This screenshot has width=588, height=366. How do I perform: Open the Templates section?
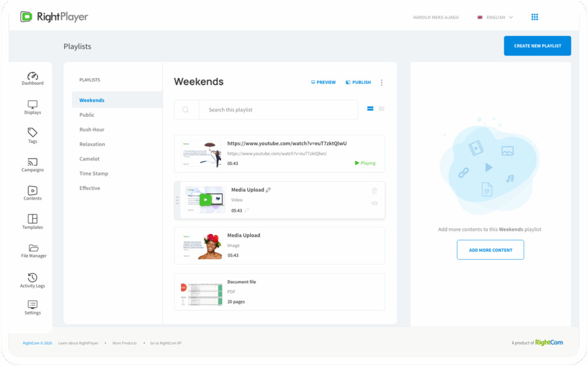tap(33, 222)
